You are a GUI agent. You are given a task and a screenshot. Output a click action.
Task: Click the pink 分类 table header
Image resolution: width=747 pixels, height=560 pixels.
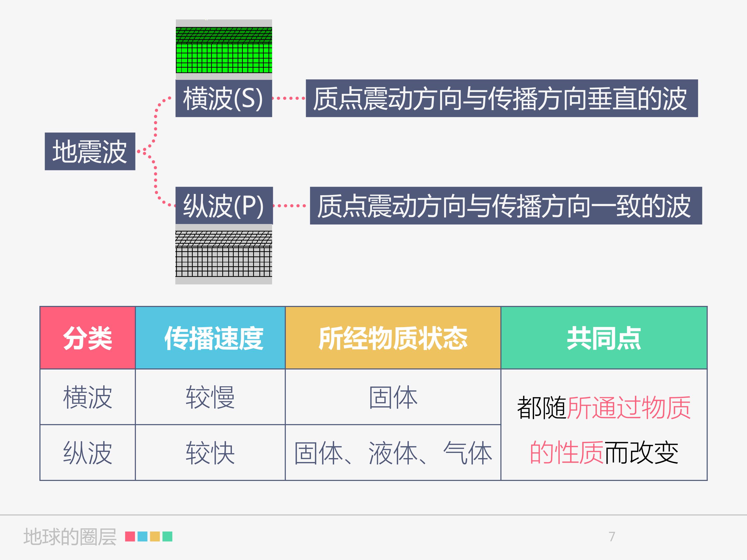click(x=88, y=338)
